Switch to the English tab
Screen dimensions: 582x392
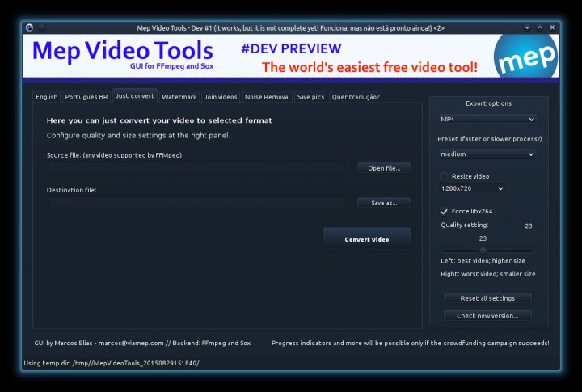click(x=47, y=97)
